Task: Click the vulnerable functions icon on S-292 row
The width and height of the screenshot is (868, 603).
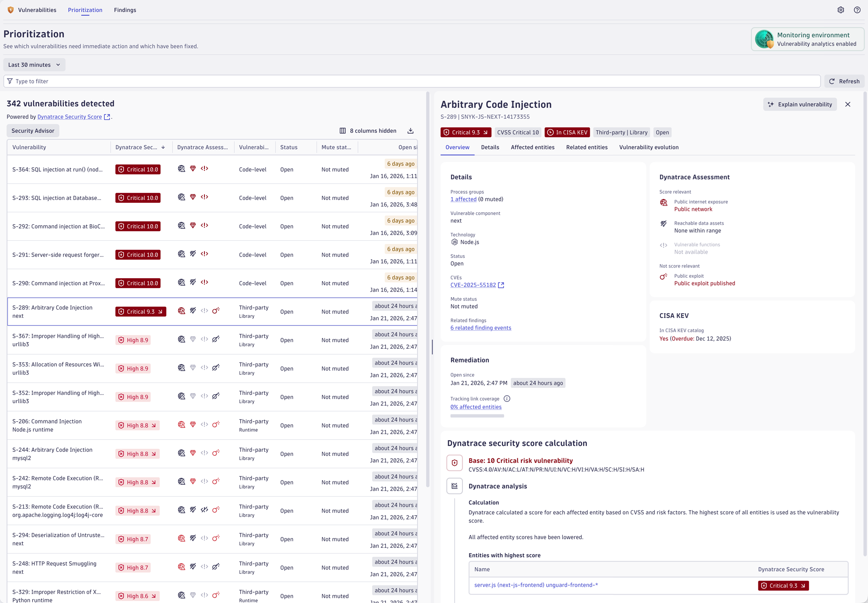Action: [204, 225]
